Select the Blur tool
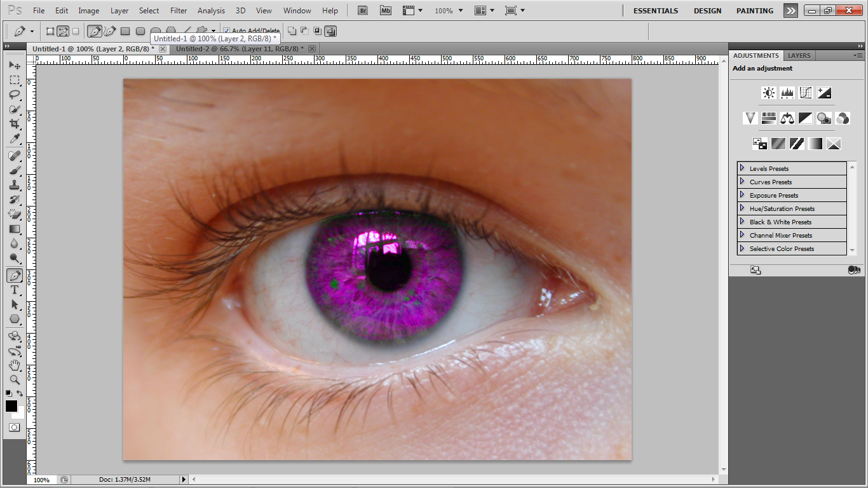 click(14, 243)
